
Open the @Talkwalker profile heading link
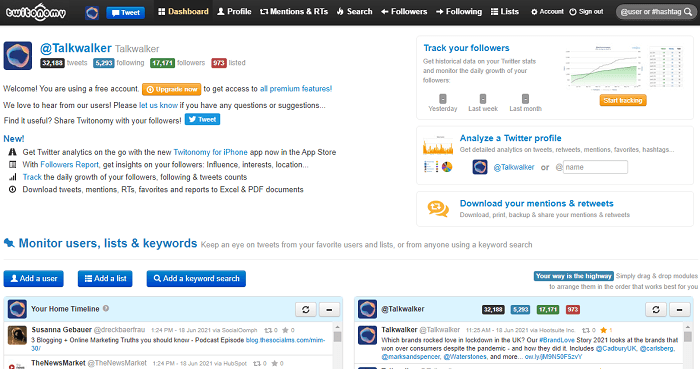75,48
